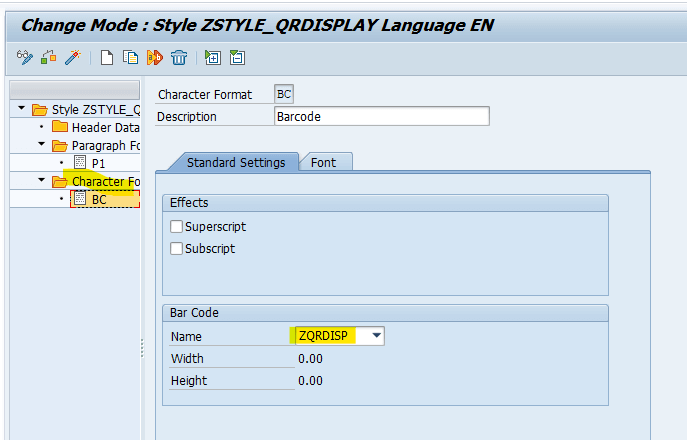This screenshot has width=687, height=440.
Task: Click the Collapse subtree toolbar icon
Action: point(237,57)
